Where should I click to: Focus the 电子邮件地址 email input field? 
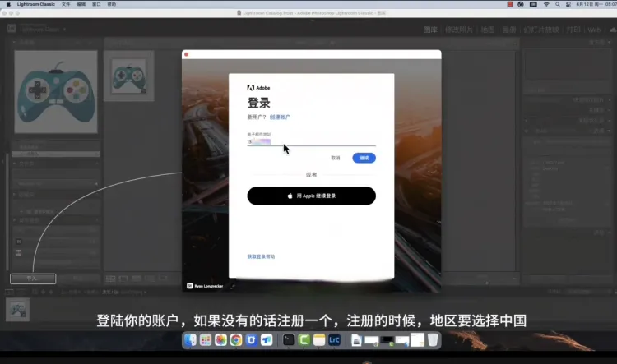pyautogui.click(x=311, y=141)
